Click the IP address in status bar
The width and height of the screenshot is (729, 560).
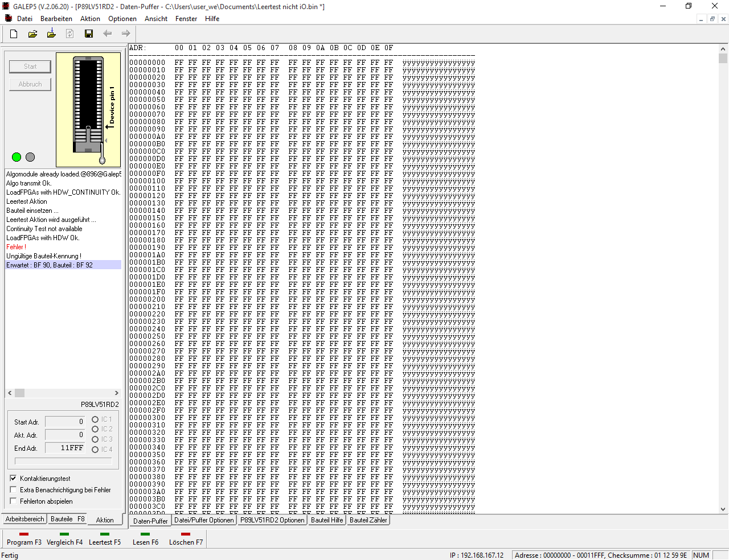477,555
